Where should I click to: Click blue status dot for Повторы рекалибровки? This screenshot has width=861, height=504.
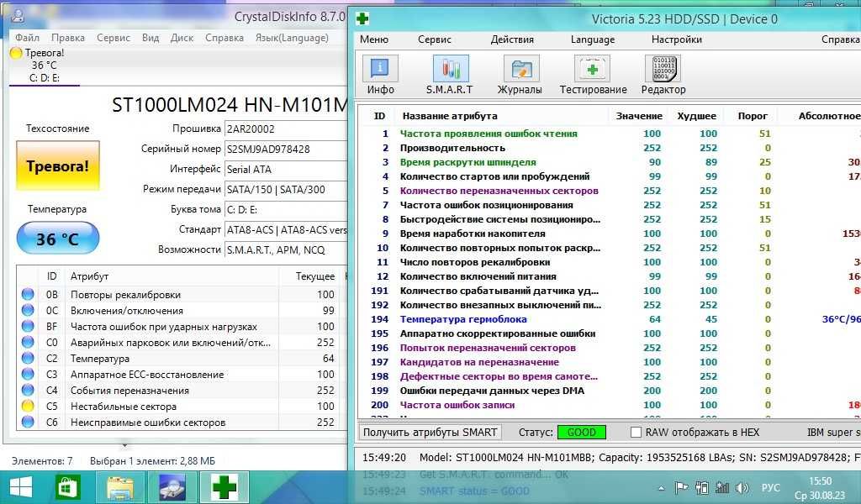(28, 295)
